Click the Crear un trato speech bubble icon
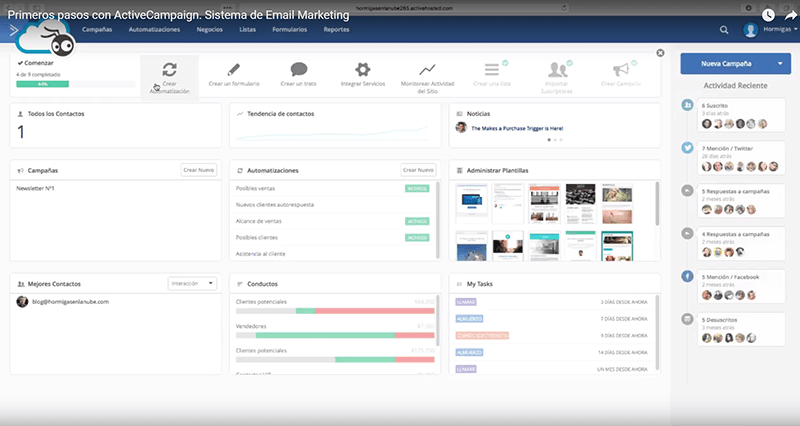 point(298,69)
